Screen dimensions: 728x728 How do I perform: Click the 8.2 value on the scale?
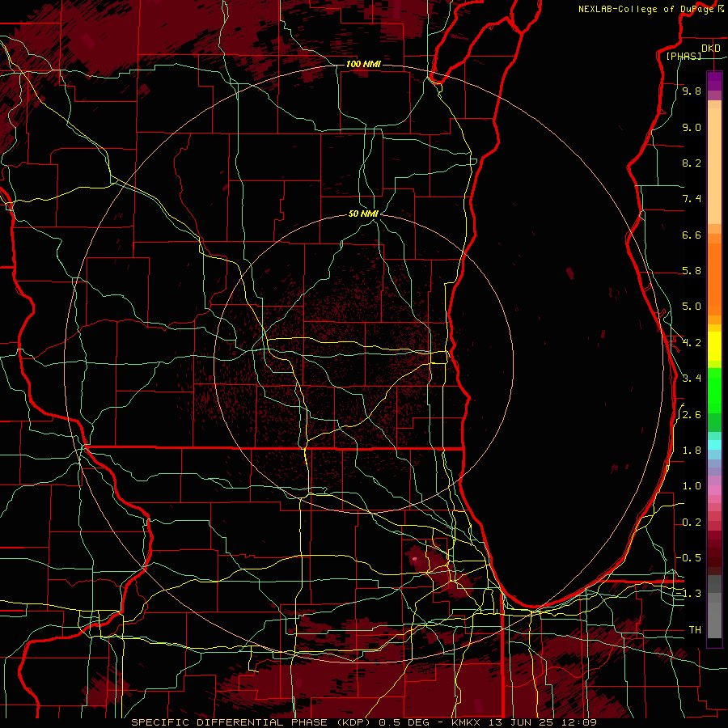coord(692,163)
